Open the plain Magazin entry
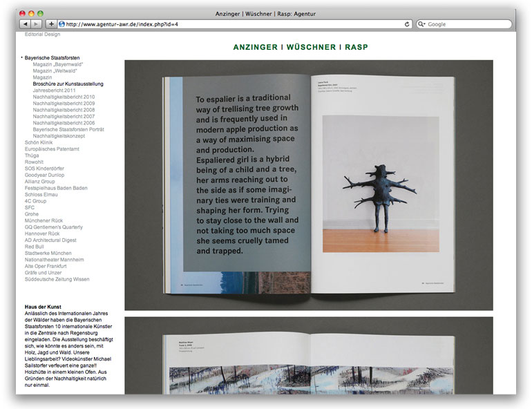 pos(42,77)
